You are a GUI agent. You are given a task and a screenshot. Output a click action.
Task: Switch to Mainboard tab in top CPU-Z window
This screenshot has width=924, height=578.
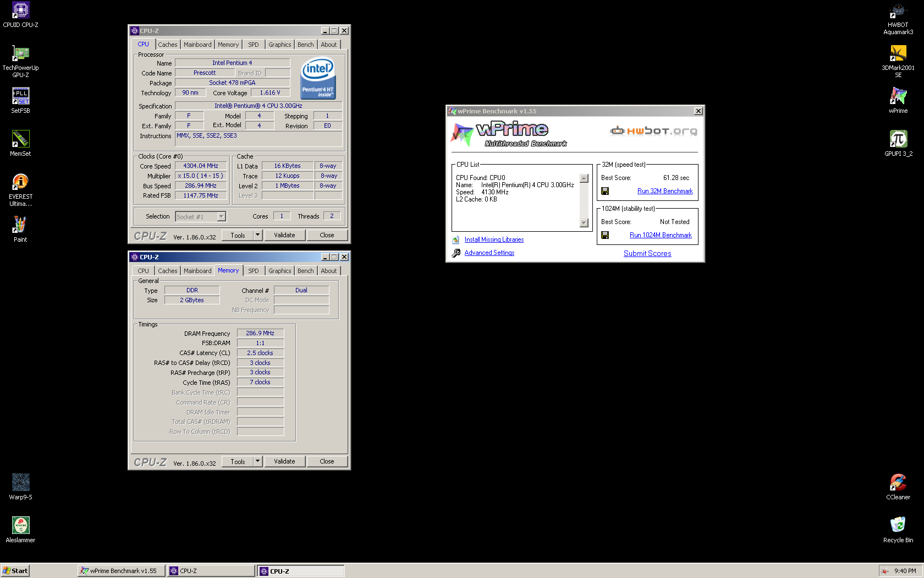click(x=197, y=45)
